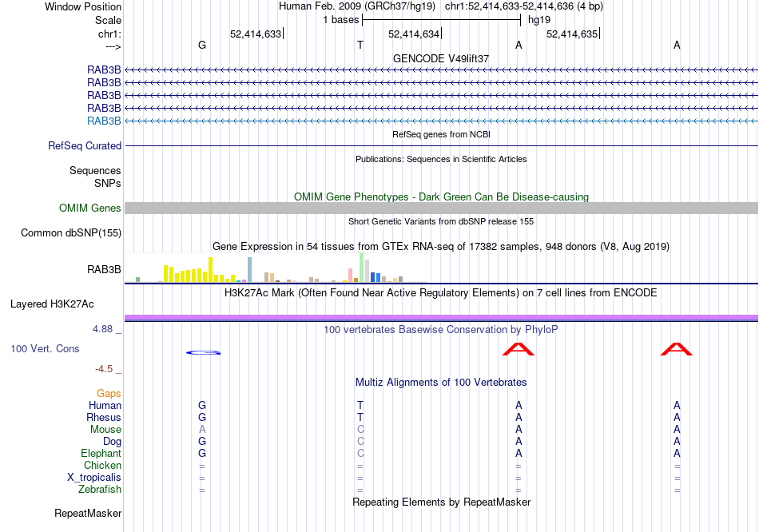Screen dimensions: 759x532
Task: Click coordinate label 52,414,633
Action: tap(256, 34)
